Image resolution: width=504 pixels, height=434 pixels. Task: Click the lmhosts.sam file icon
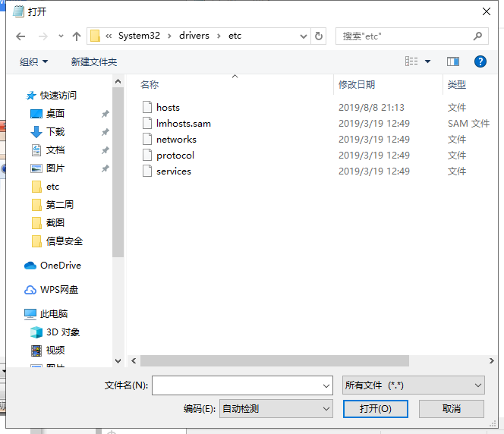147,123
